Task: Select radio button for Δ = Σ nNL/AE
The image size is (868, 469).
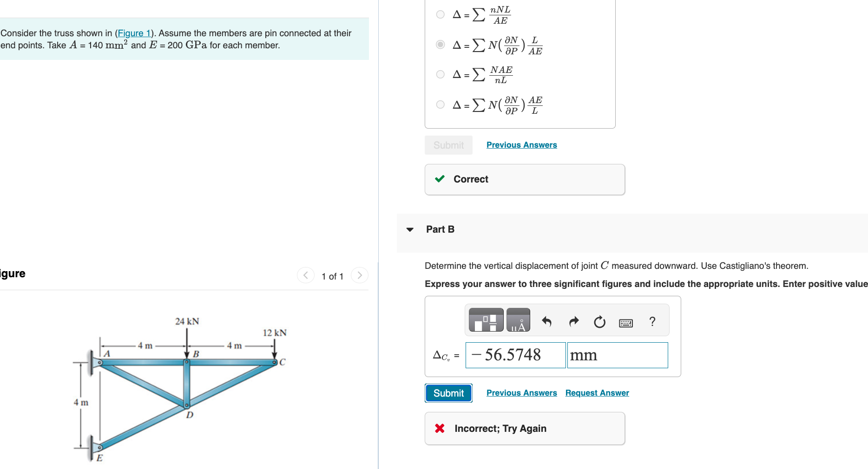Action: pyautogui.click(x=440, y=14)
